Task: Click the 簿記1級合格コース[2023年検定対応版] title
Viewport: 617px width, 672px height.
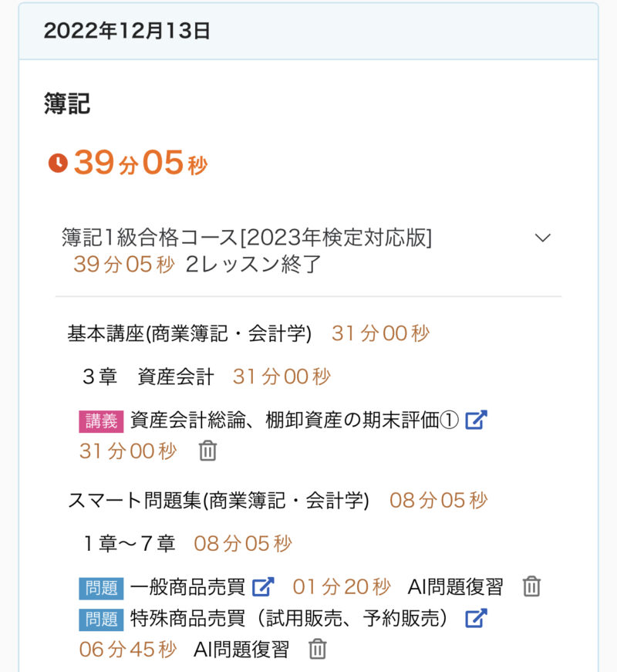Action: pos(247,238)
